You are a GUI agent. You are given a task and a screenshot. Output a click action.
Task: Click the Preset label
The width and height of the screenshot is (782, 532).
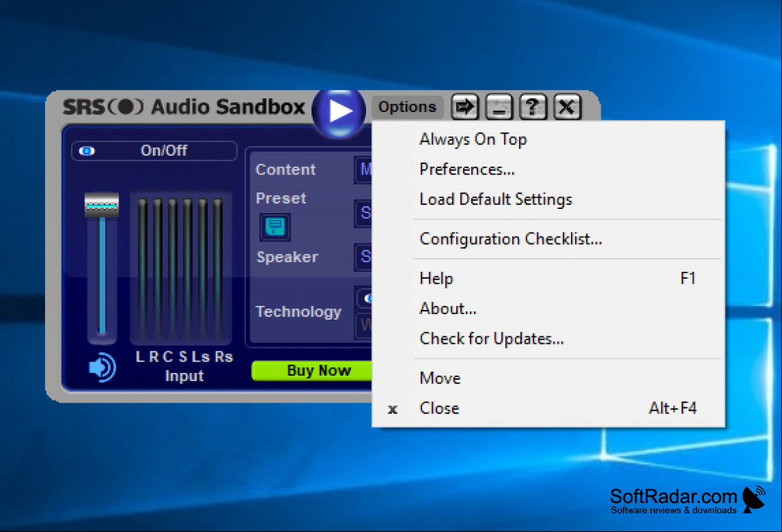click(281, 198)
